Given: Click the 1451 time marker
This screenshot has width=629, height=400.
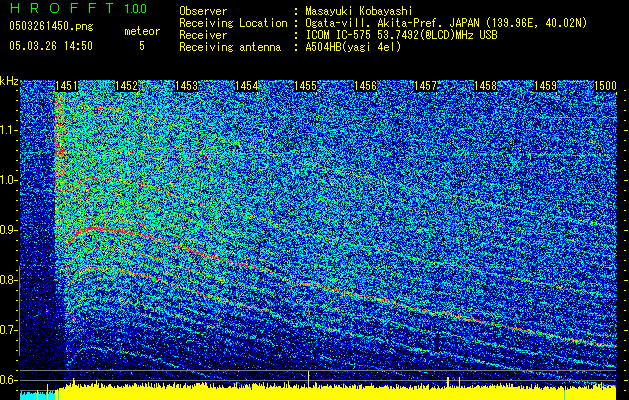Looking at the screenshot, I should tap(66, 86).
